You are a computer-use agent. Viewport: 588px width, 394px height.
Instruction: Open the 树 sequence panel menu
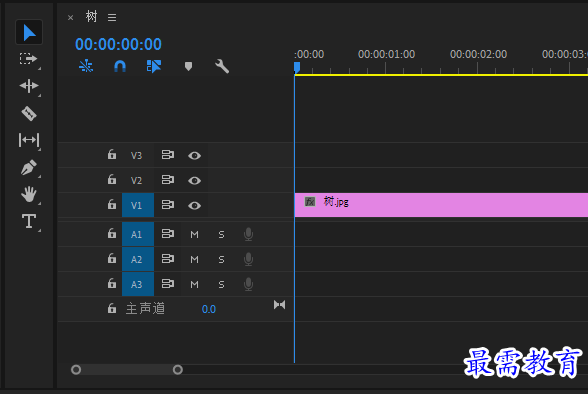(x=112, y=17)
